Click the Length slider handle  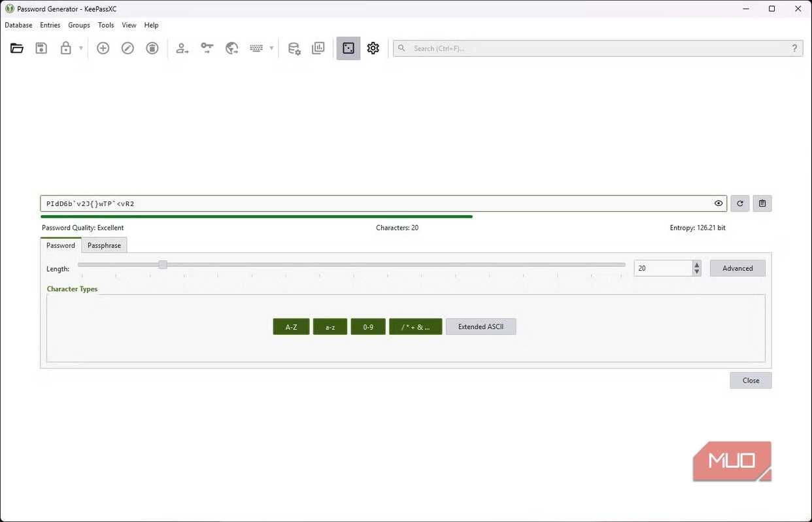click(x=163, y=264)
